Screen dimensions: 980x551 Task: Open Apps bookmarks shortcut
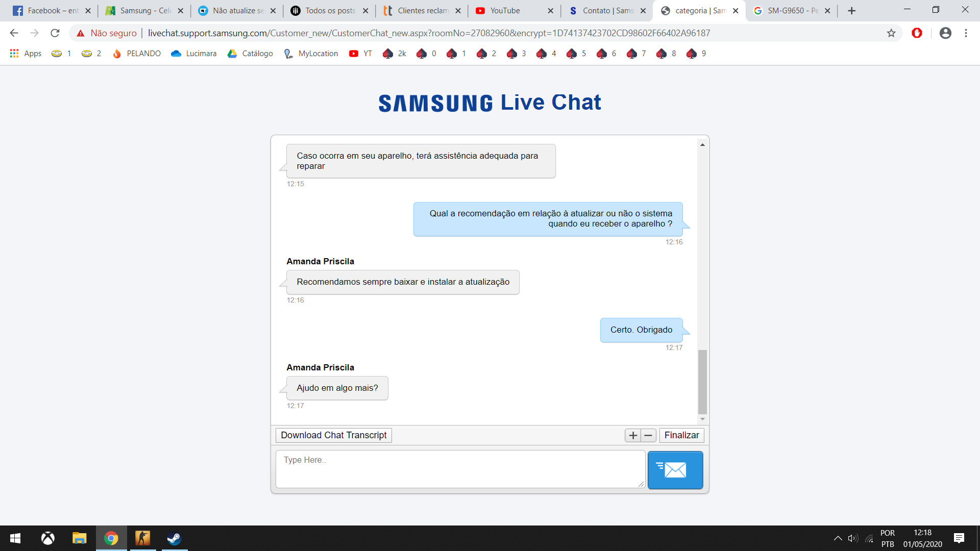(x=26, y=54)
